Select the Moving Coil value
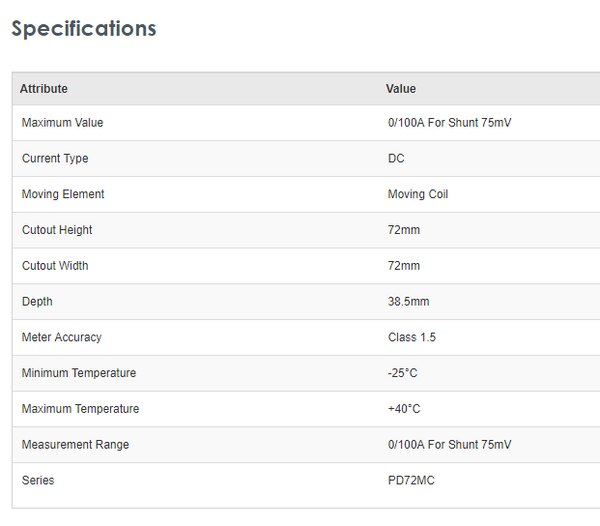 [418, 194]
